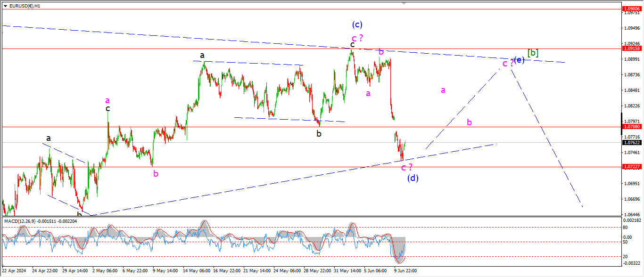This screenshot has height=277, width=644.
Task: Click the gray chart shift triangle marker
Action: pos(404,3)
